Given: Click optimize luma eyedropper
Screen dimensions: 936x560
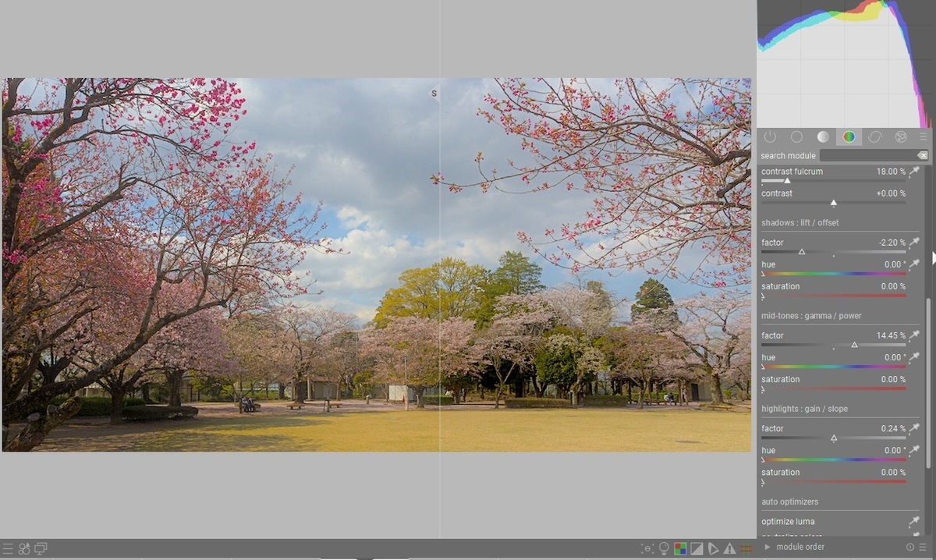Looking at the screenshot, I should [x=914, y=522].
